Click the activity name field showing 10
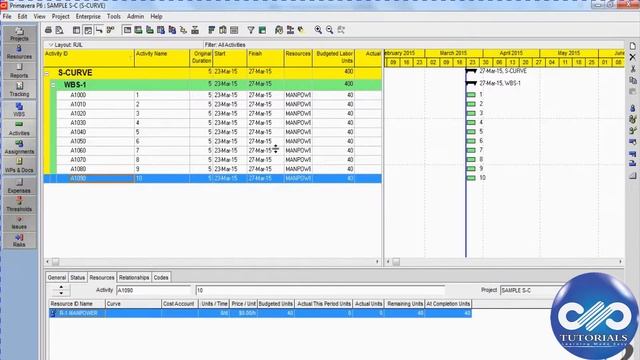The width and height of the screenshot is (640, 360). (x=320, y=290)
